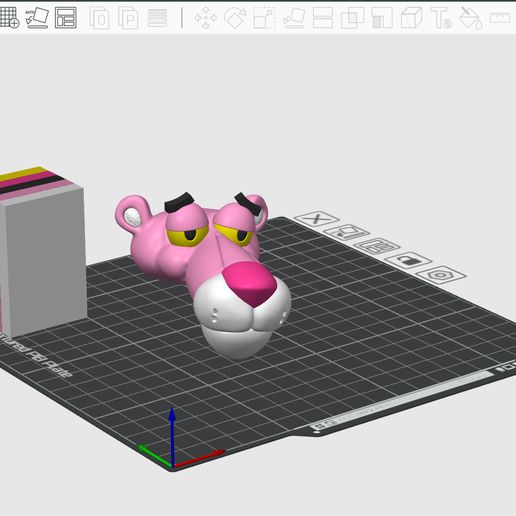Arrange all objects using the toolbar layout icon

[x=66, y=18]
